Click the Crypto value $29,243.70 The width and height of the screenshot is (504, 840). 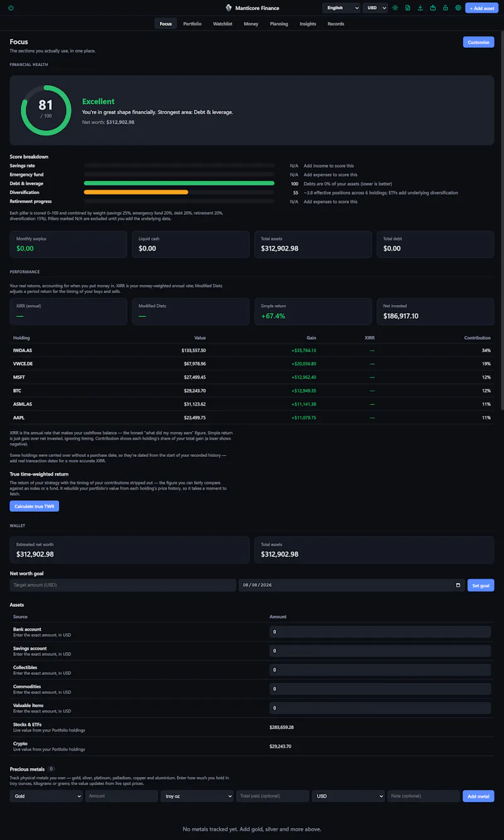[x=280, y=746]
